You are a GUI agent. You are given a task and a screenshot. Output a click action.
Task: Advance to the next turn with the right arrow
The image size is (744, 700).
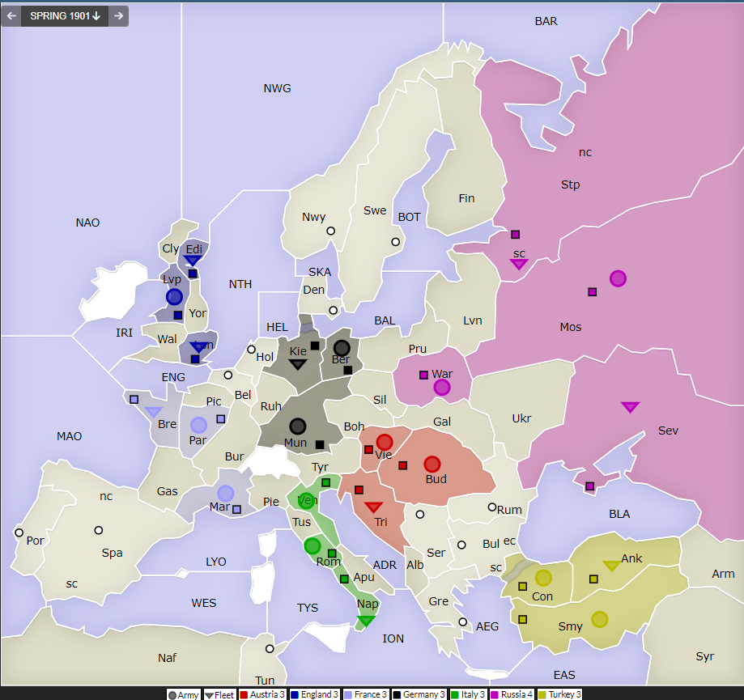pos(119,16)
